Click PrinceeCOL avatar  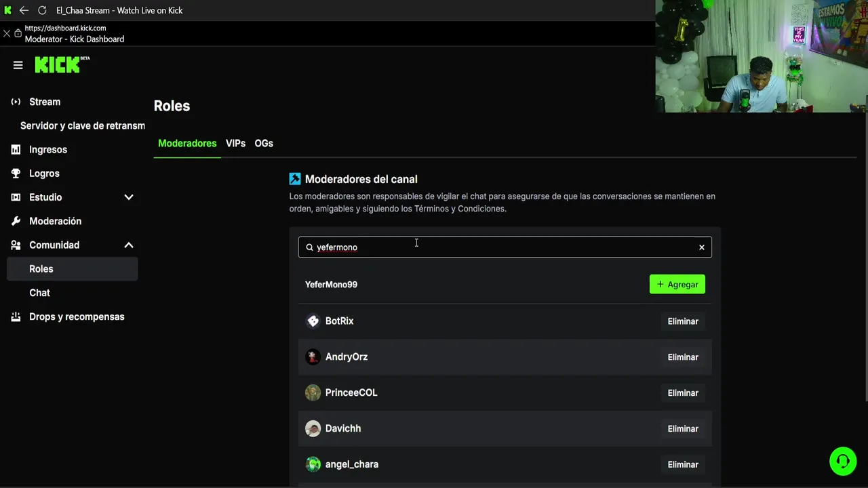point(313,393)
